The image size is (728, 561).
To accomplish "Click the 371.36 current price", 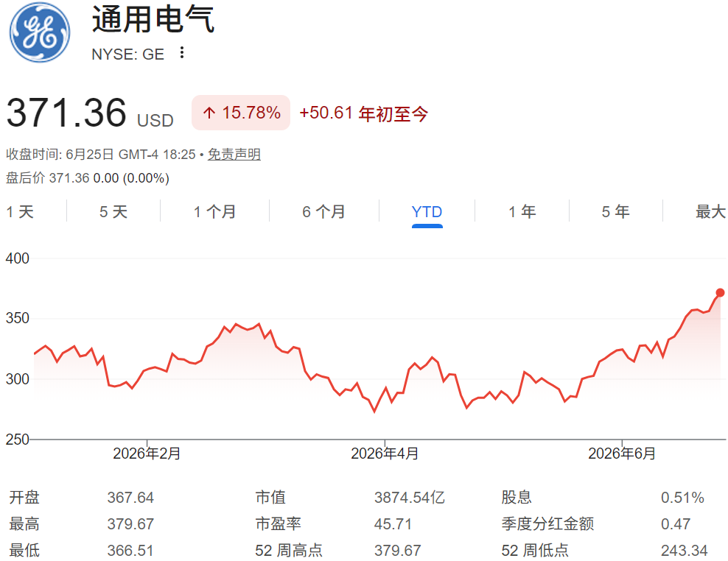I will pos(66,113).
